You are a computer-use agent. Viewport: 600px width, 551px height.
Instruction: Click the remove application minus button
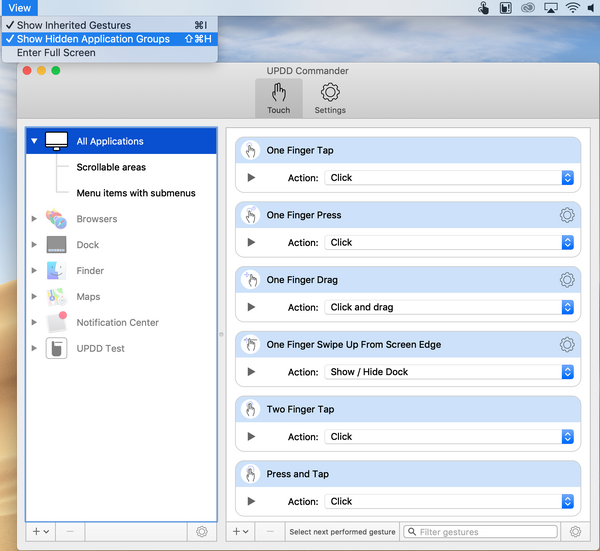point(70,532)
